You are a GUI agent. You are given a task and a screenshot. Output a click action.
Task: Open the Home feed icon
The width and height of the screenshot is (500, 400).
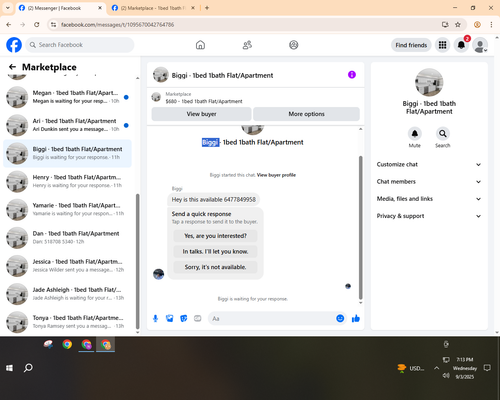200,45
